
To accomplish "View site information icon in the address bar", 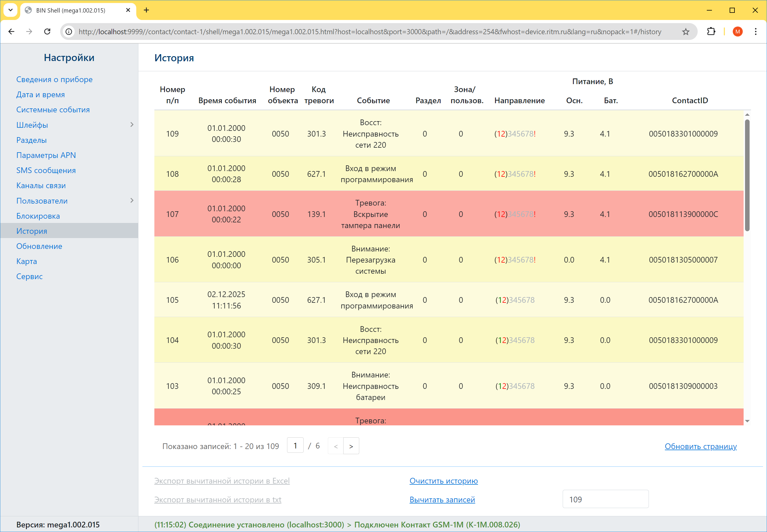I will [x=69, y=32].
